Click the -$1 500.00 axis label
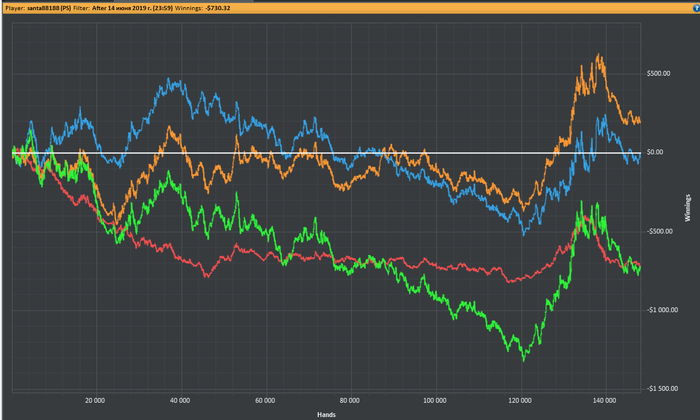This screenshot has width=700, height=420. pos(662,388)
